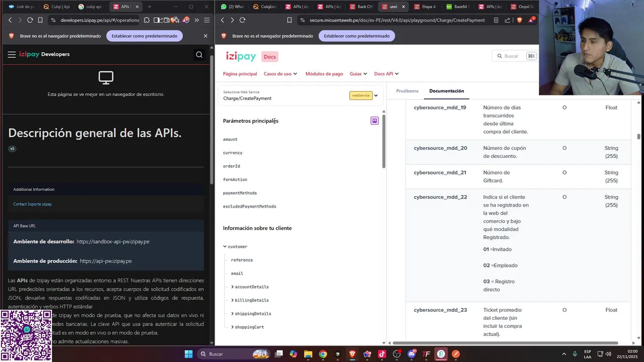Open a new tab in left window
Viewport: 644px width, 362px height.
[149, 7]
